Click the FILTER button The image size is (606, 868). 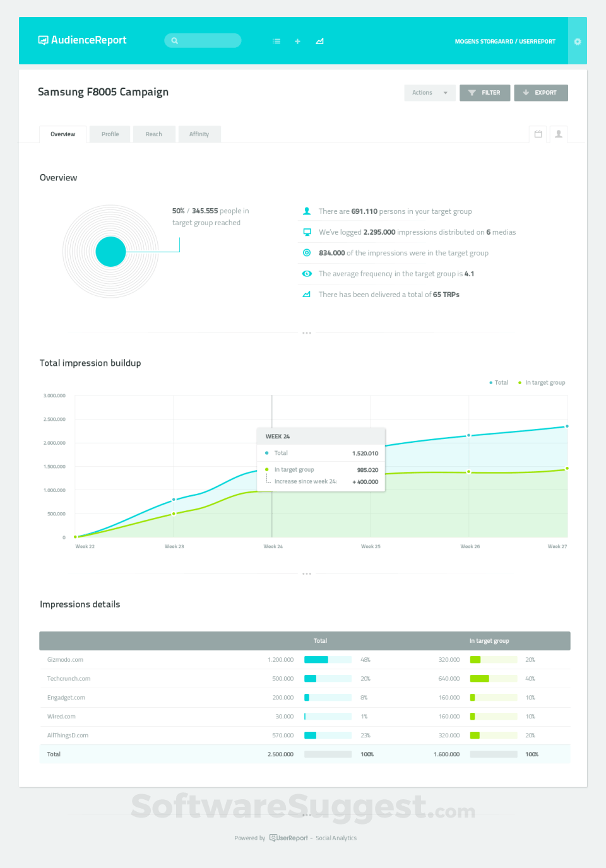point(485,93)
